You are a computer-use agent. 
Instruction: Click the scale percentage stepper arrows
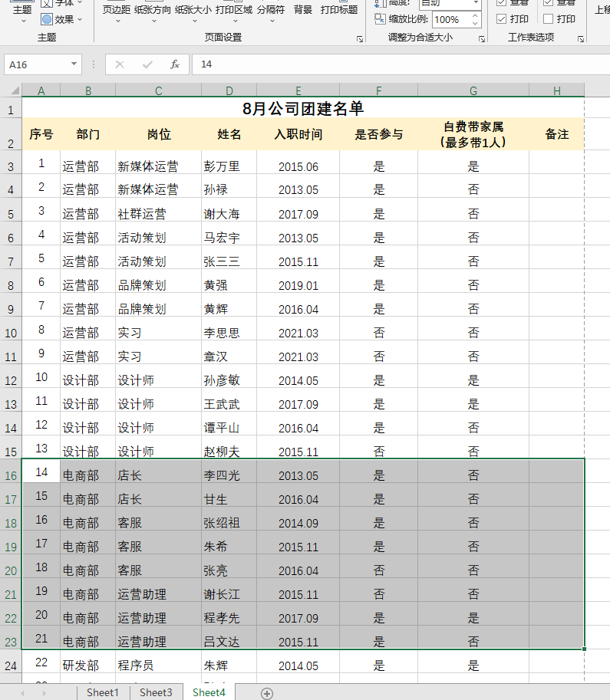[475, 19]
